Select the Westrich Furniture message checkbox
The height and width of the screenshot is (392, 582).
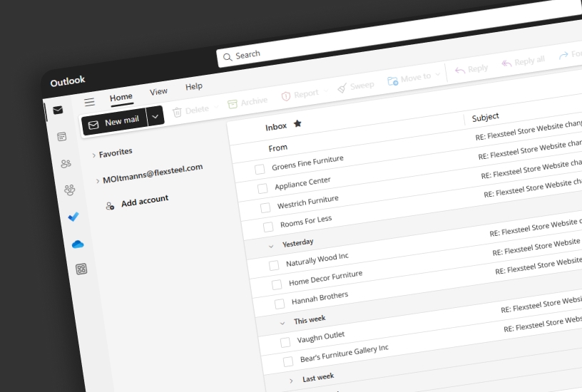tap(265, 207)
